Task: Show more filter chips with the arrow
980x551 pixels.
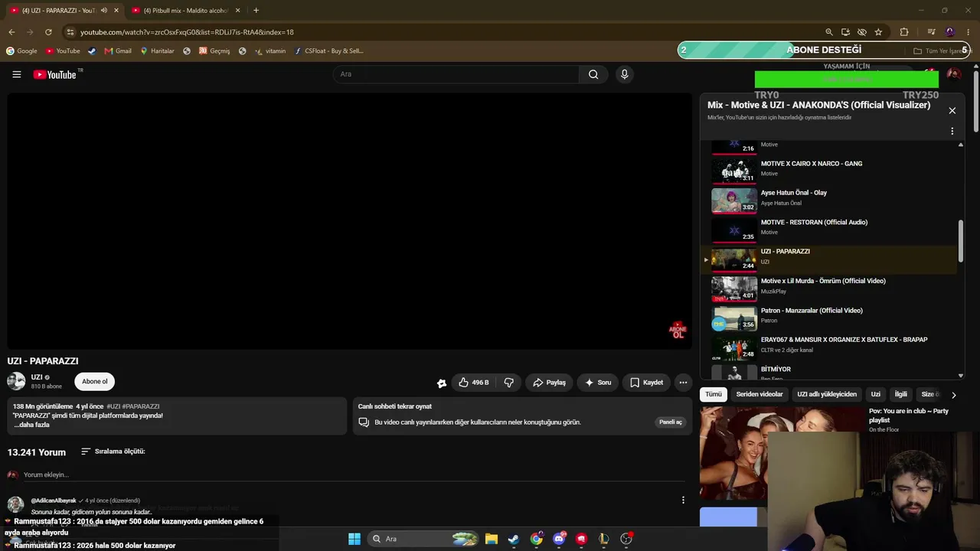Action: tap(953, 395)
